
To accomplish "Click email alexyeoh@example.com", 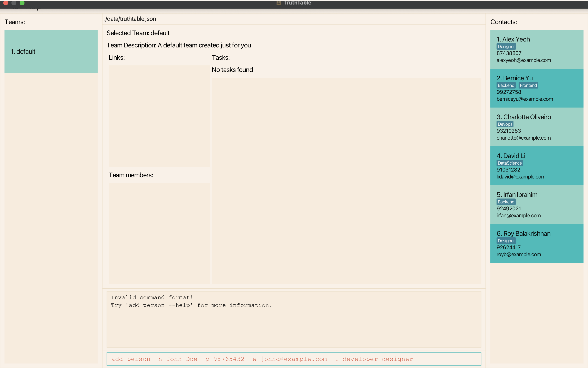I will [524, 60].
